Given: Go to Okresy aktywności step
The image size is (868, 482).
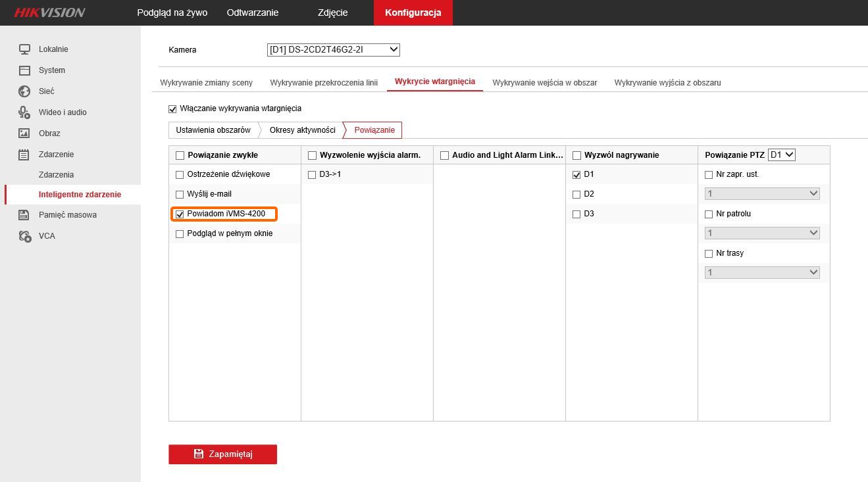Looking at the screenshot, I should tap(303, 130).
